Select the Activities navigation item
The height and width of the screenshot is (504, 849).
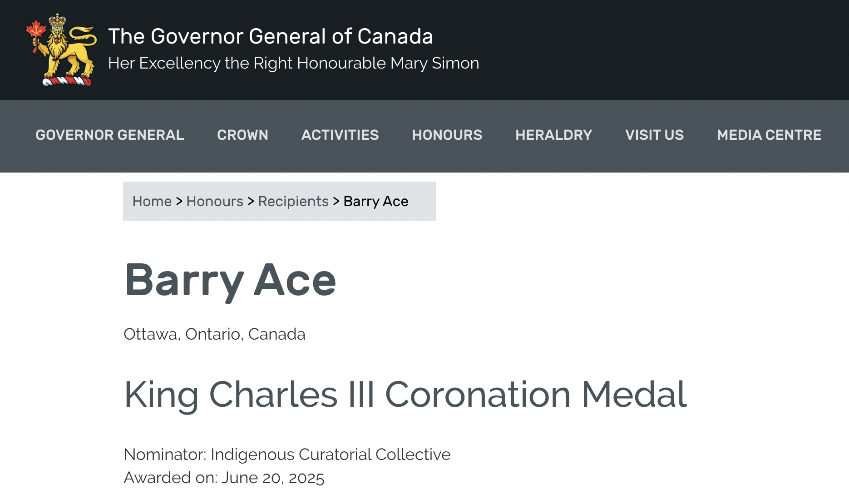click(x=340, y=135)
